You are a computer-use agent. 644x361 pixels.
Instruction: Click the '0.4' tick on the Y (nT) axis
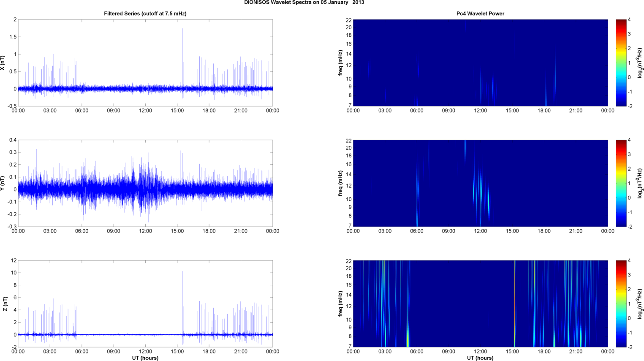(13, 140)
